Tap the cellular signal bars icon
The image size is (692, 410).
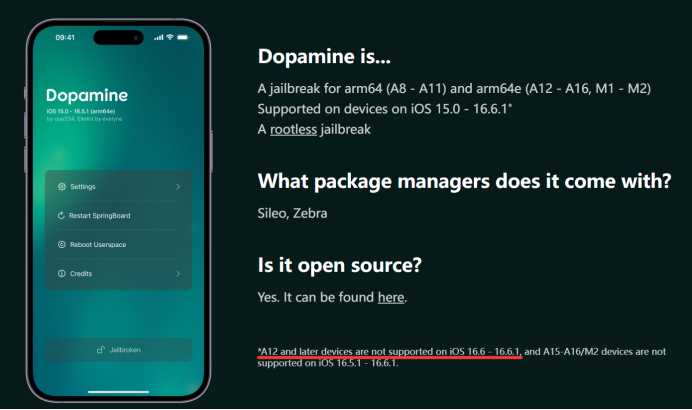(x=158, y=37)
